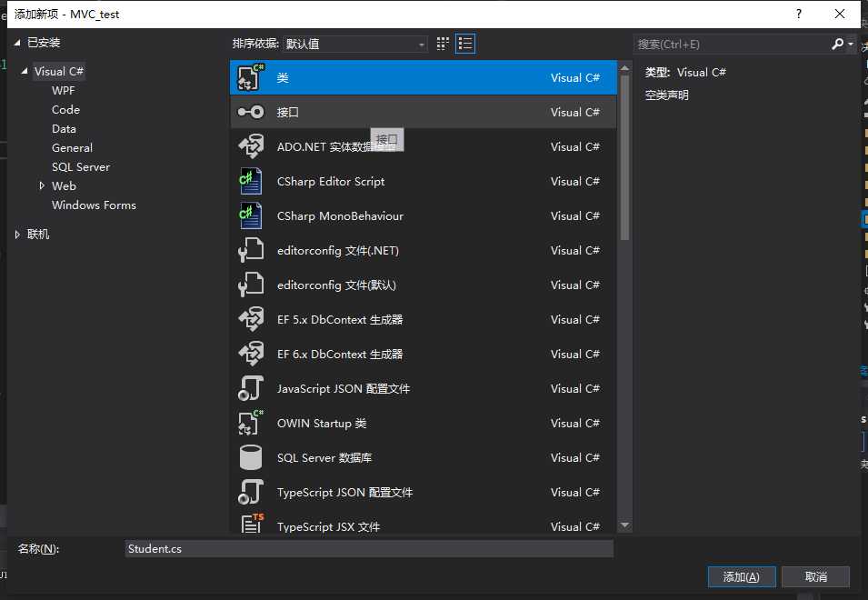Click 取消 button
This screenshot has width=868, height=600.
coord(816,576)
